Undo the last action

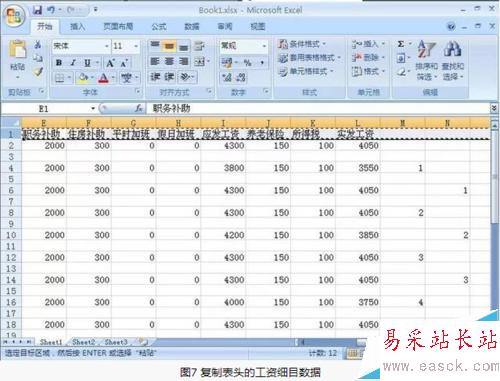pos(51,10)
